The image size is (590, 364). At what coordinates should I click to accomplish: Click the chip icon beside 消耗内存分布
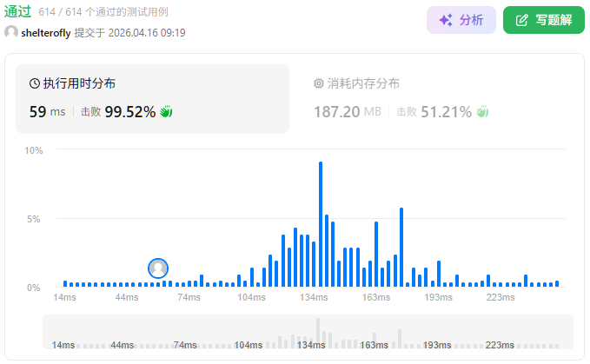coord(318,84)
